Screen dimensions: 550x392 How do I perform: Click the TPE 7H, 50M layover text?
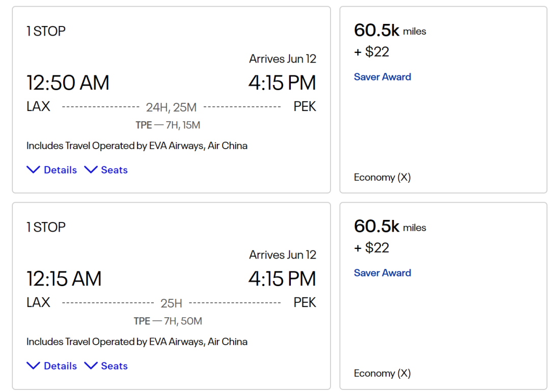pyautogui.click(x=168, y=321)
